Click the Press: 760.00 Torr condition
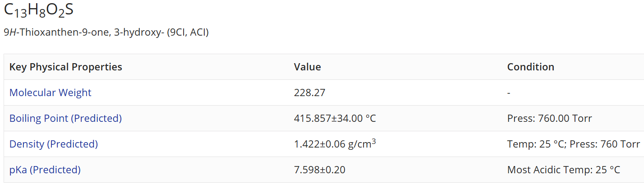The height and width of the screenshot is (185, 644). [550, 118]
